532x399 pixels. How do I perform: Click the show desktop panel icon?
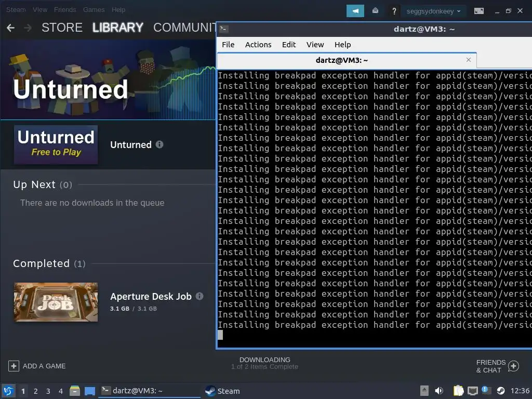pos(89,391)
